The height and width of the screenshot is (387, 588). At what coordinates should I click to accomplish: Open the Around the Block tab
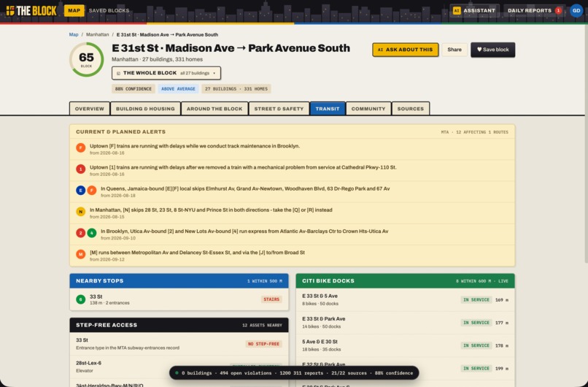pyautogui.click(x=214, y=109)
